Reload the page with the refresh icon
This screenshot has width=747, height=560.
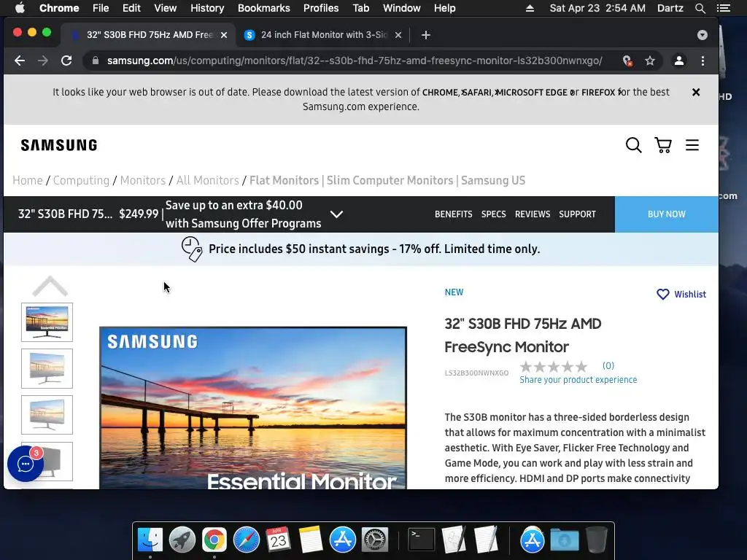click(66, 61)
